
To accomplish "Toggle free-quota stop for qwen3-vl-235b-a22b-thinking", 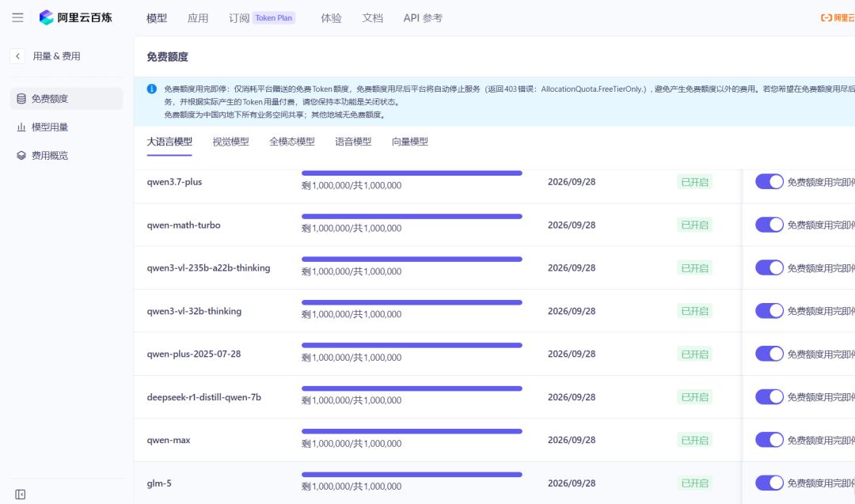I will [x=769, y=267].
